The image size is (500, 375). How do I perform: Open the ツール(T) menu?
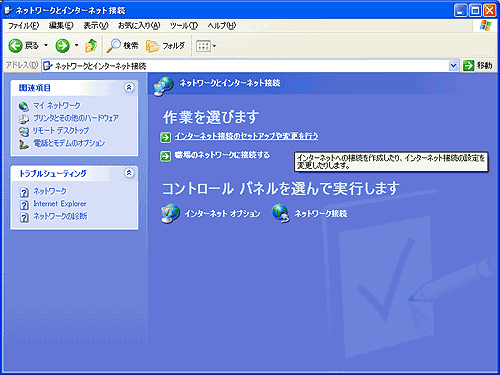tap(184, 26)
